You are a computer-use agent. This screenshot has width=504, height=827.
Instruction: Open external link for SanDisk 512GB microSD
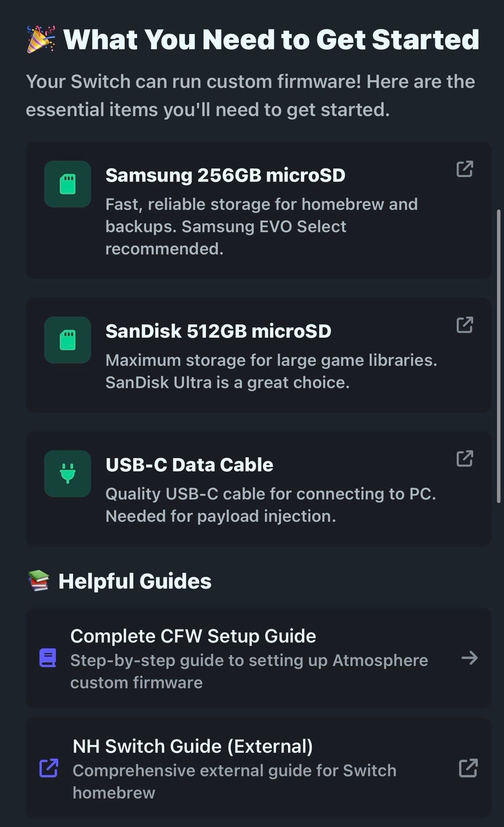point(465,325)
